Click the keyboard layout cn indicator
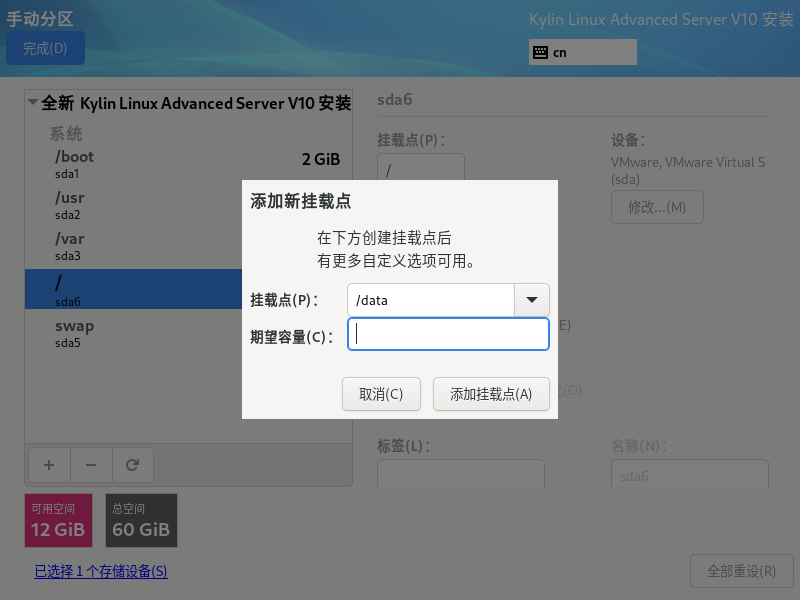 (x=582, y=52)
